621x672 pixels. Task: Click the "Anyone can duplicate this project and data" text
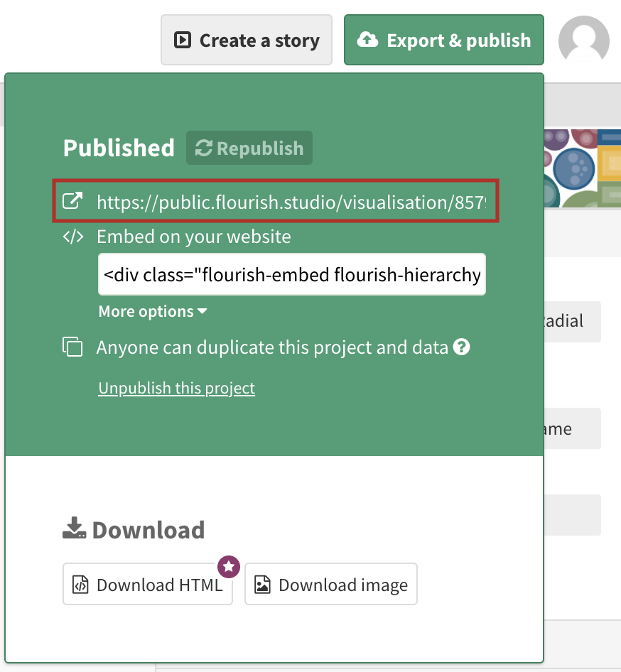[272, 347]
